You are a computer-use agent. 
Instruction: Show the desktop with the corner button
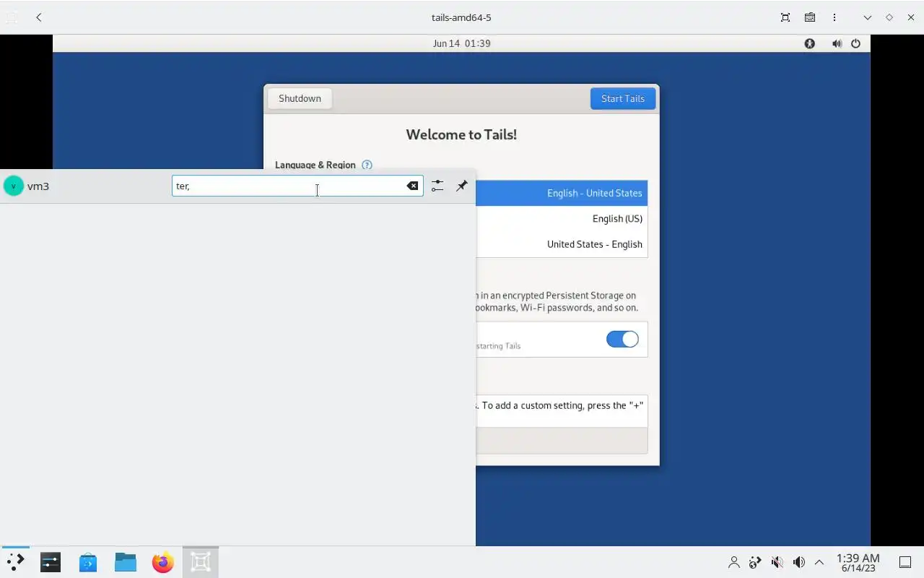[905, 562]
